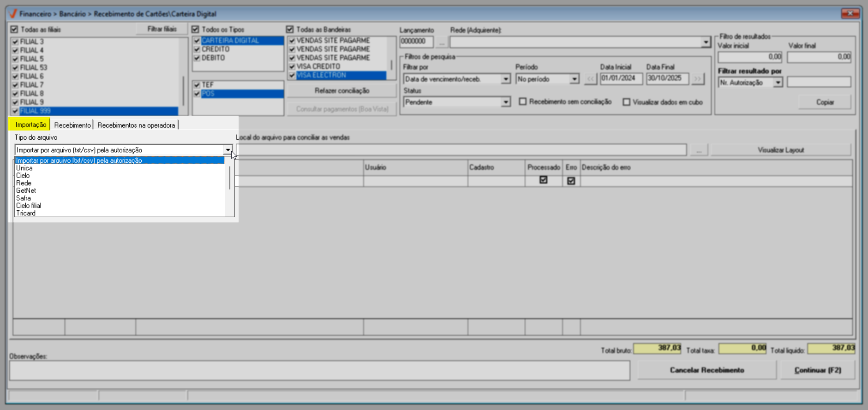
Task: Click the previous period arrow button
Action: coord(590,79)
